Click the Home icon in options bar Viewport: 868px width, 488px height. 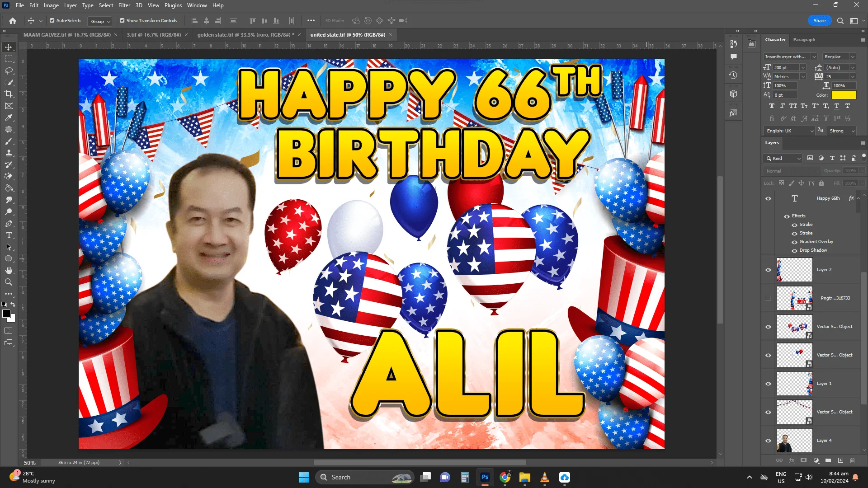[x=13, y=21]
